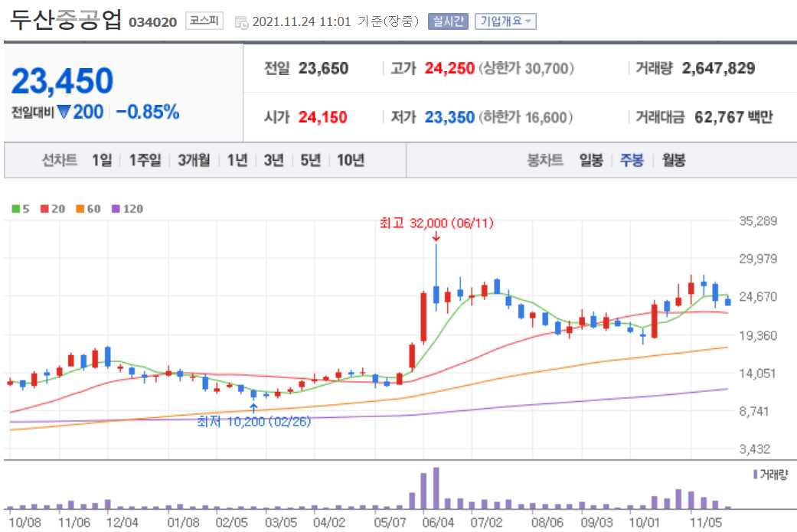This screenshot has width=797, height=532.
Task: Click the 하한가 16,600 lower limit text
Action: [525, 117]
